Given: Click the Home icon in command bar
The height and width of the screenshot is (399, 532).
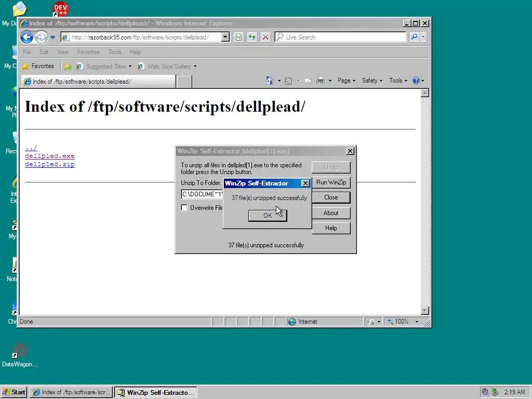Looking at the screenshot, I should 270,81.
